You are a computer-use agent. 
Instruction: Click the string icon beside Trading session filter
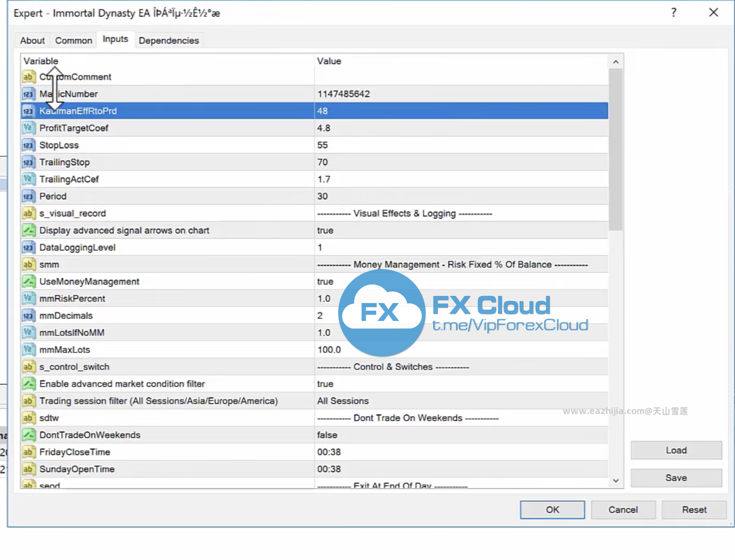[28, 401]
